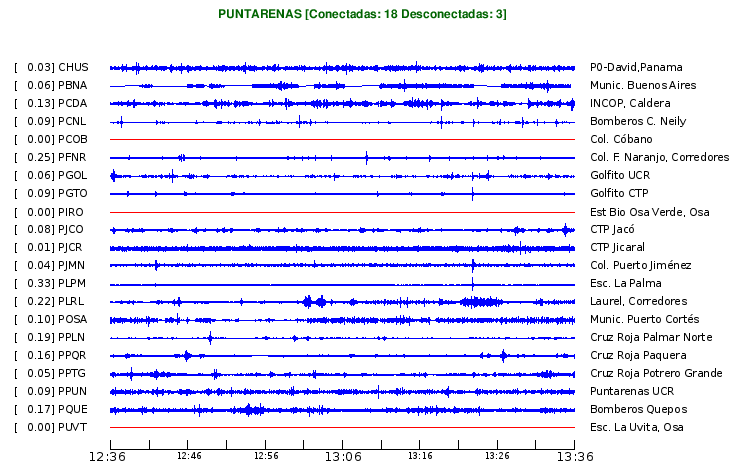Click the Laurel, Corredores label
Viewport: 740px width, 463px height.
pyautogui.click(x=639, y=301)
